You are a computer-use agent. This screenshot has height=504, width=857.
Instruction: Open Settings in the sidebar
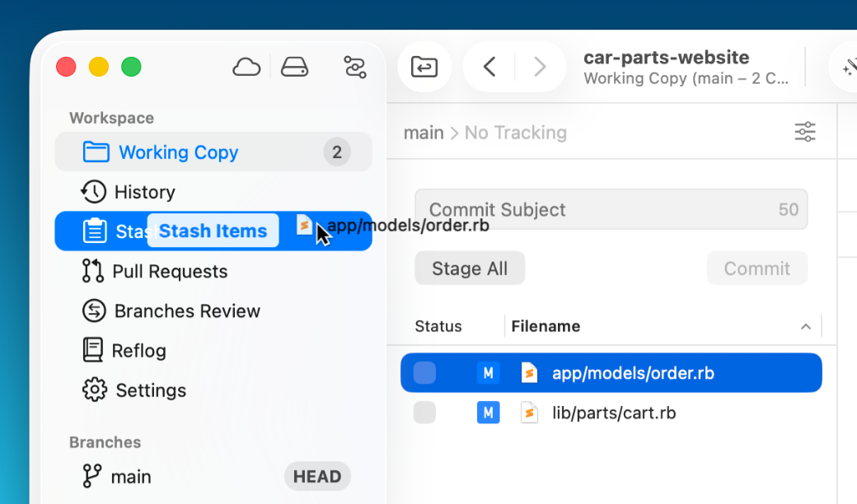pyautogui.click(x=213, y=390)
